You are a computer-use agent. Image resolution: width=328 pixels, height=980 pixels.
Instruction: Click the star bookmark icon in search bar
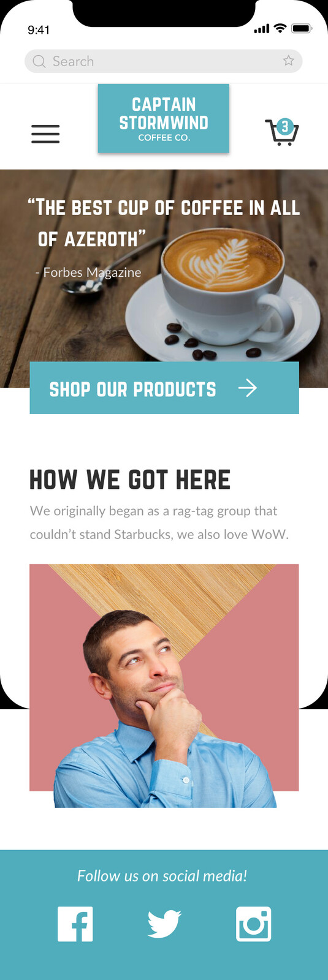(x=289, y=61)
